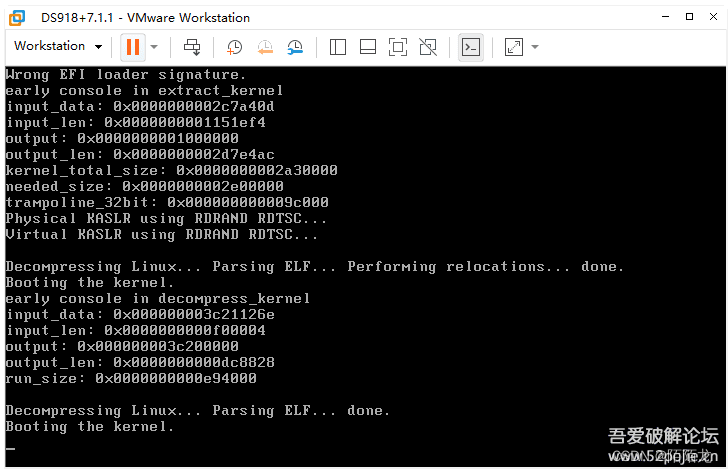
Task: Click the stretch guest display icon
Action: click(514, 47)
